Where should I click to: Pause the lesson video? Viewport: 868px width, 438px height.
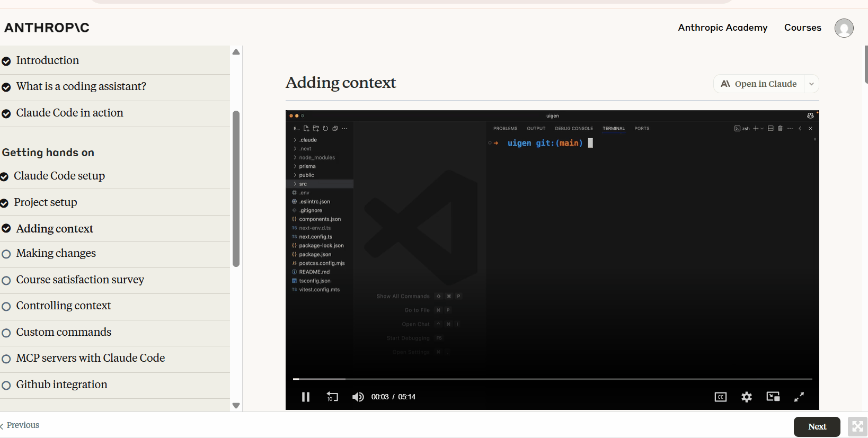point(306,397)
